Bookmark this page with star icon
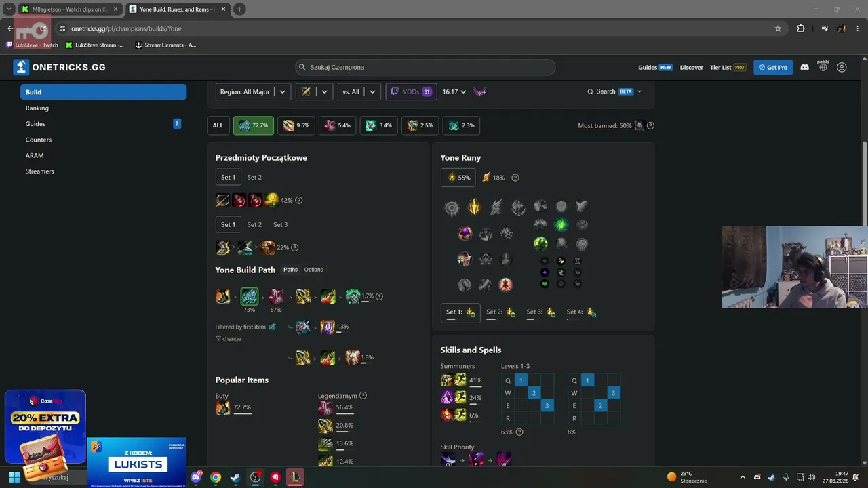Viewport: 868px width, 488px height. (x=778, y=28)
